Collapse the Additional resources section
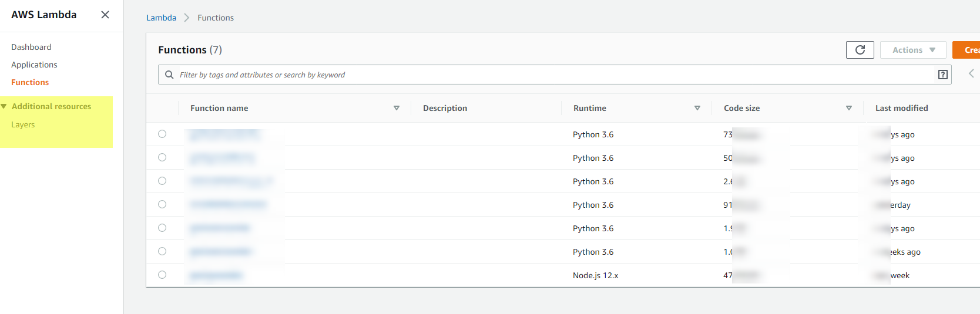Viewport: 980px width, 314px height. click(4, 106)
